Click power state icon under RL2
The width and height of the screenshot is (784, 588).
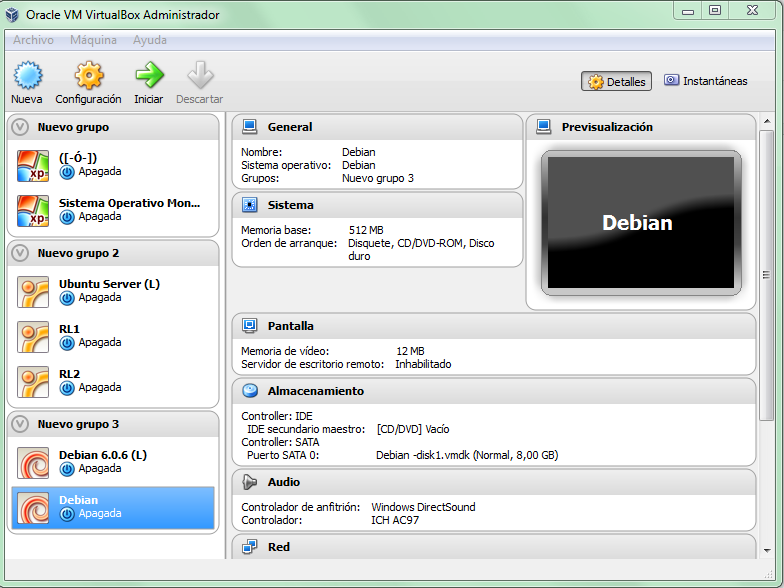[67, 388]
